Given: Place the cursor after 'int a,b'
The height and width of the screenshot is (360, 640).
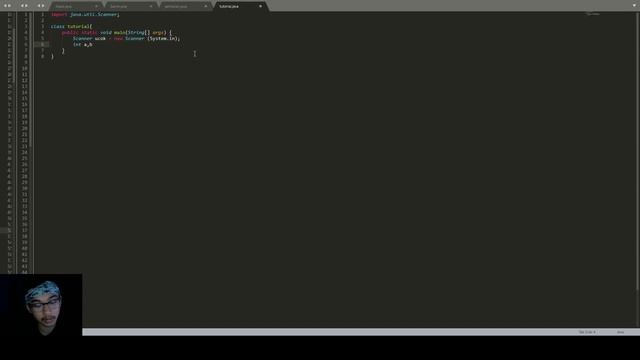Looking at the screenshot, I should (x=93, y=44).
